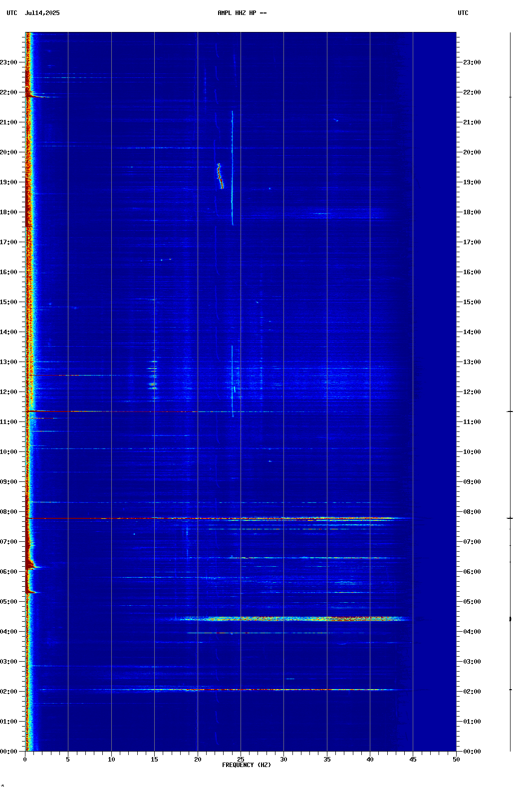Click 17:00 on the right time axis
This screenshot has height=791, width=532.
pyautogui.click(x=472, y=242)
